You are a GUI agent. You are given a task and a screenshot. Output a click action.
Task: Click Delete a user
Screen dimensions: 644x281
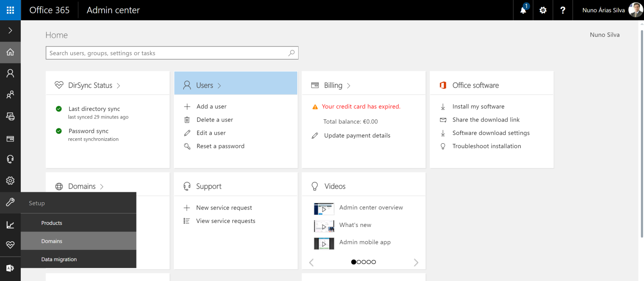pos(214,120)
